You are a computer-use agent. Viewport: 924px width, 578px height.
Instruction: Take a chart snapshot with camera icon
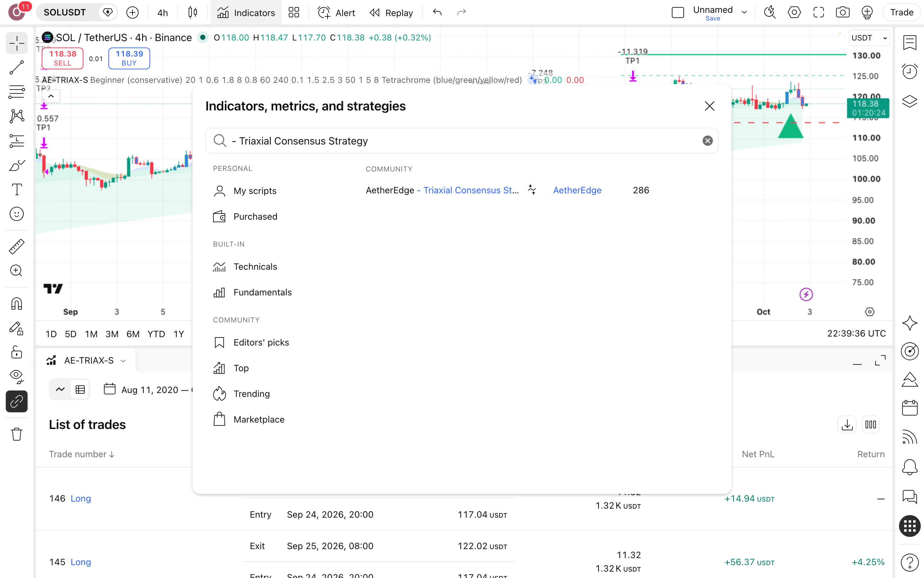(843, 13)
